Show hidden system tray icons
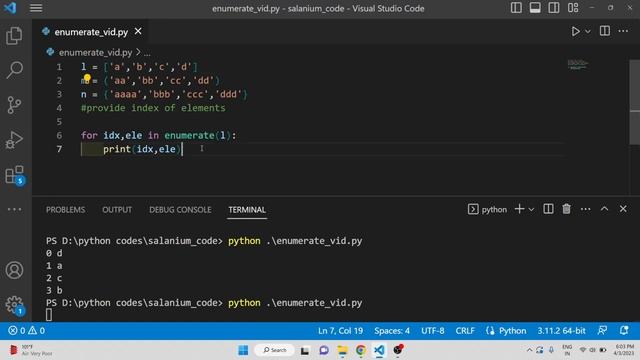This screenshot has height=360, width=640. pos(529,350)
